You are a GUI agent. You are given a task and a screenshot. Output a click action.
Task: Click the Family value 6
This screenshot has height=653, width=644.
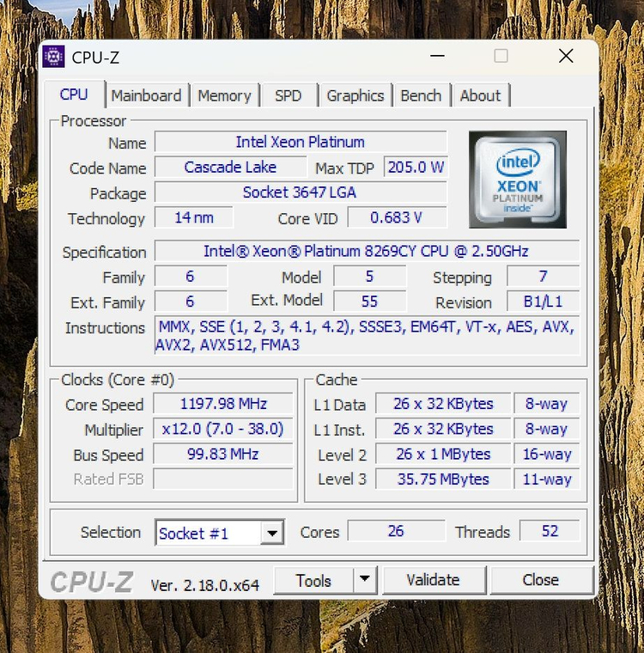coord(191,277)
